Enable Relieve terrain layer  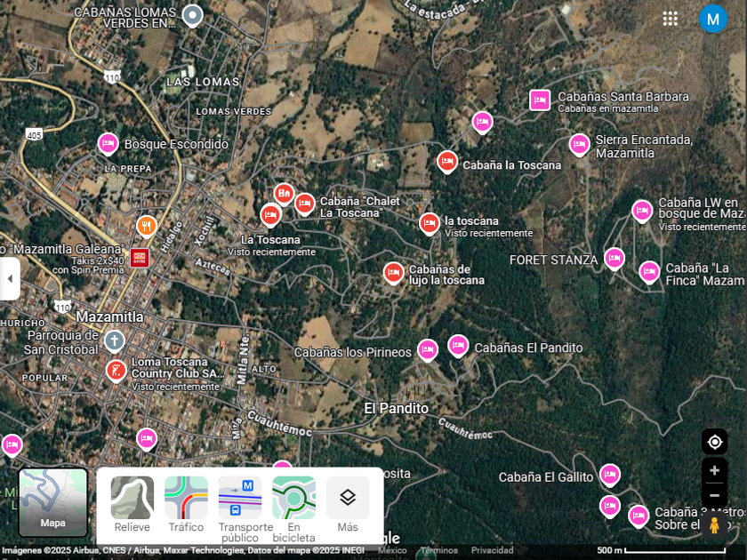pos(132,504)
